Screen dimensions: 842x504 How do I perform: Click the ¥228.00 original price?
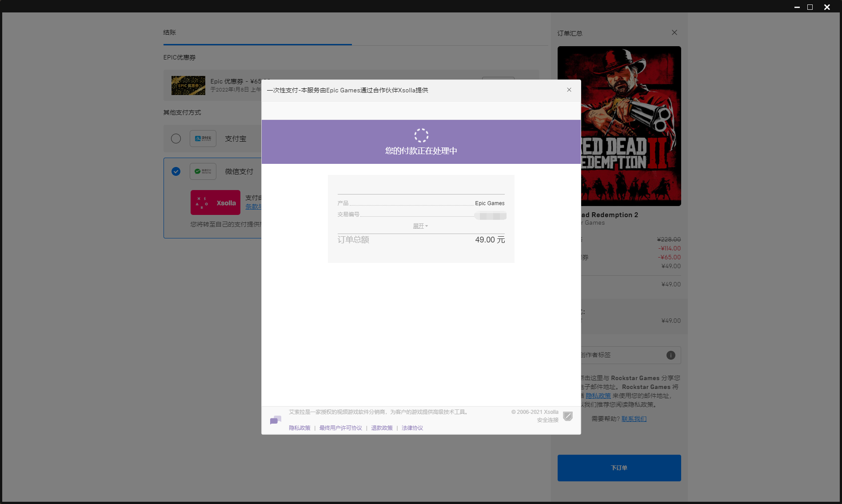[x=669, y=239]
